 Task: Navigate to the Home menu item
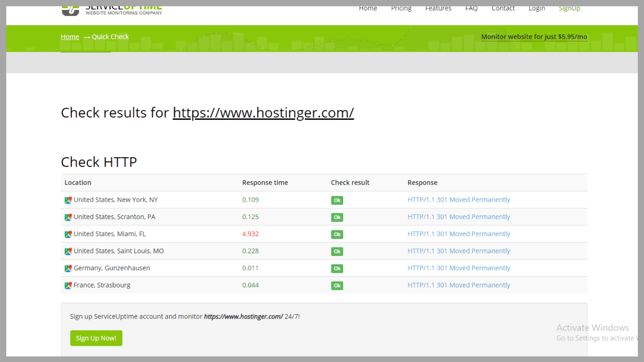[368, 8]
